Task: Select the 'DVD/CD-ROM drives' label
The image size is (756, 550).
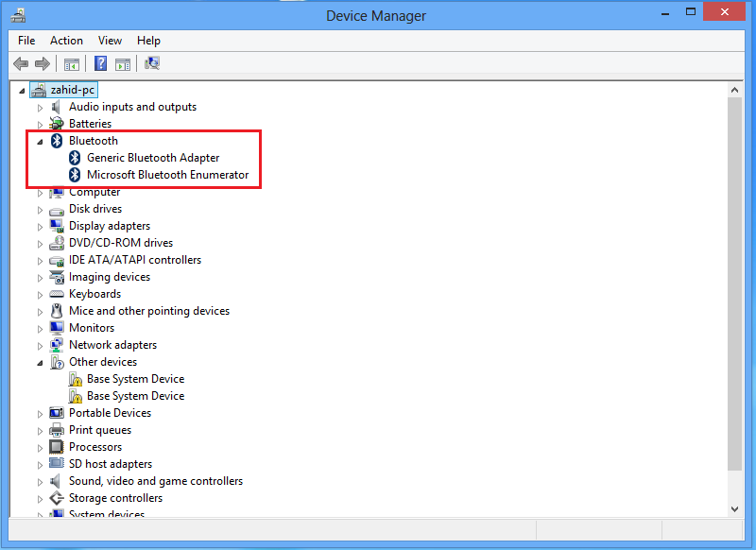Action: (121, 243)
